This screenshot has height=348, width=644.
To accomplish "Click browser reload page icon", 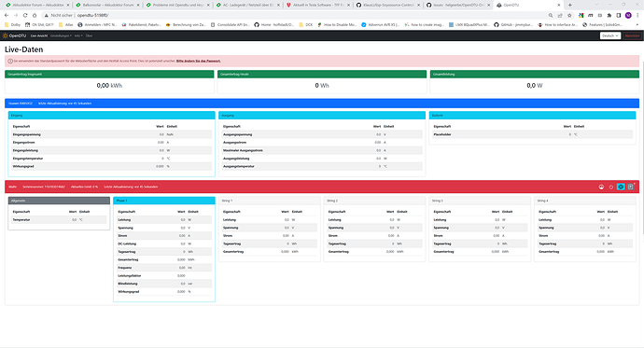I will pyautogui.click(x=25, y=15).
